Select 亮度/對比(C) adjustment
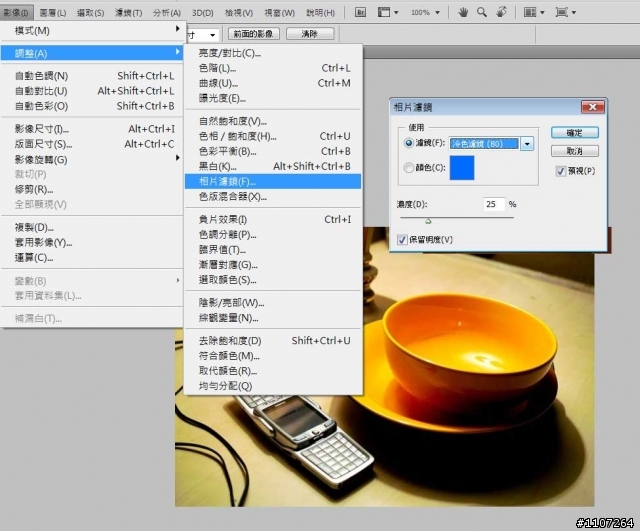This screenshot has height=531, width=640. click(x=273, y=53)
